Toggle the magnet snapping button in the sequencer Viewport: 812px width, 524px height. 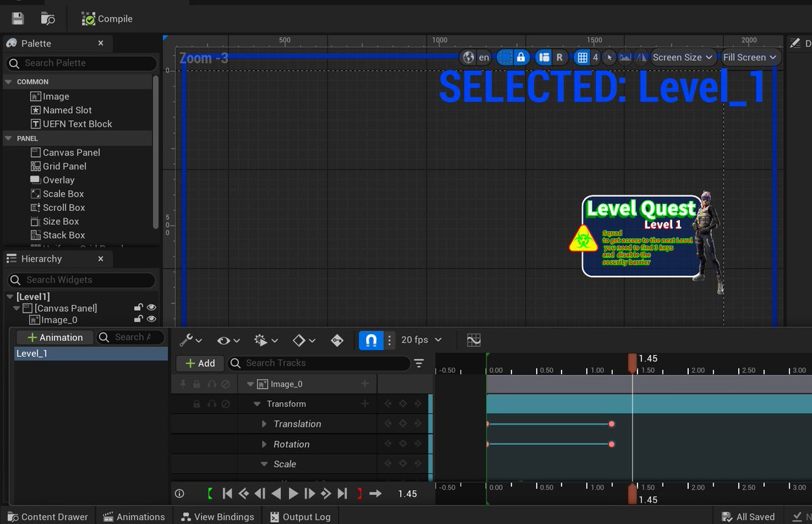pyautogui.click(x=371, y=340)
